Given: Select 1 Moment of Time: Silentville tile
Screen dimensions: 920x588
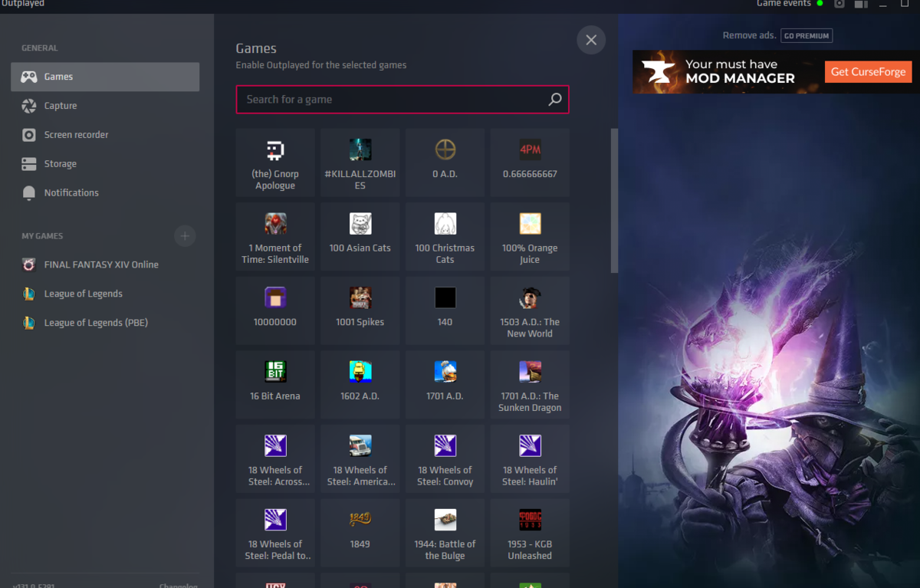Looking at the screenshot, I should coord(275,236).
